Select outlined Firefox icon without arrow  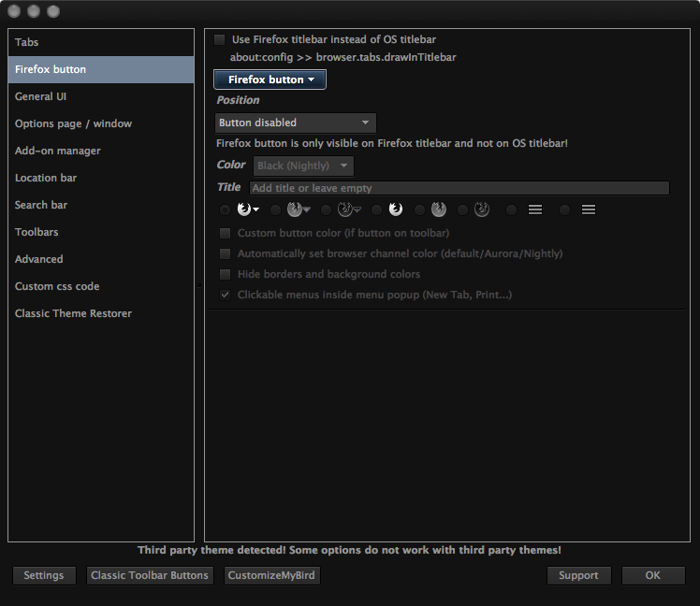coord(463,209)
